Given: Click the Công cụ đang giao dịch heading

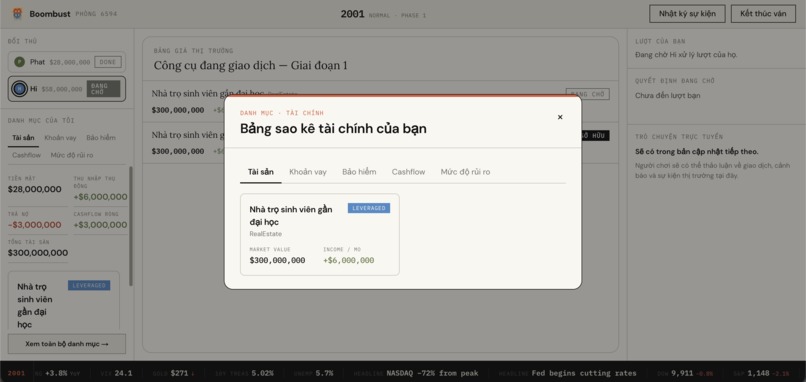Looking at the screenshot, I should 250,65.
